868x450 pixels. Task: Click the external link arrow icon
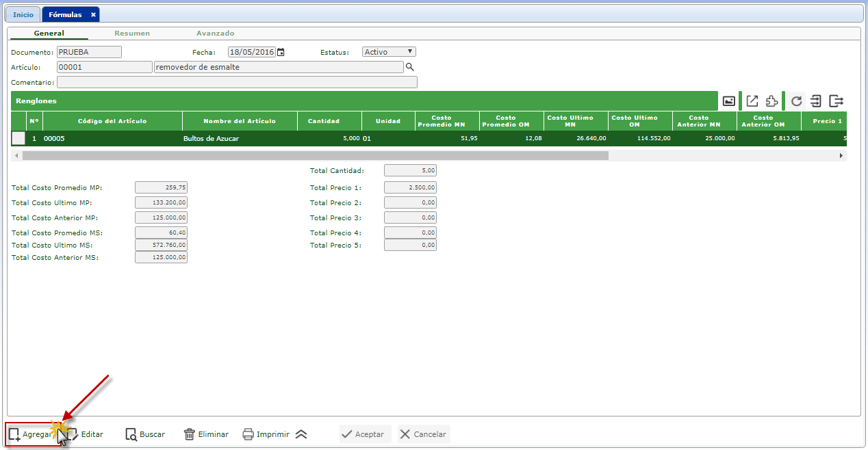752,101
